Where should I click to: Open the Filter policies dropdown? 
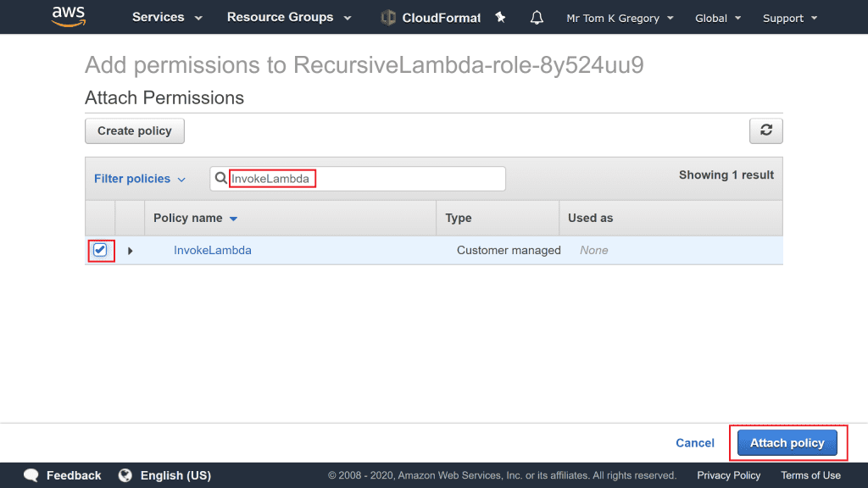139,179
